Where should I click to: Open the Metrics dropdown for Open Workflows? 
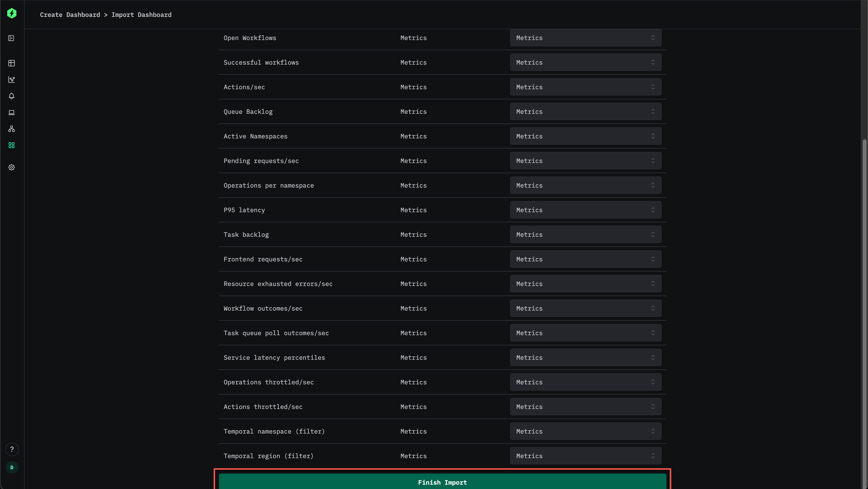tap(585, 38)
